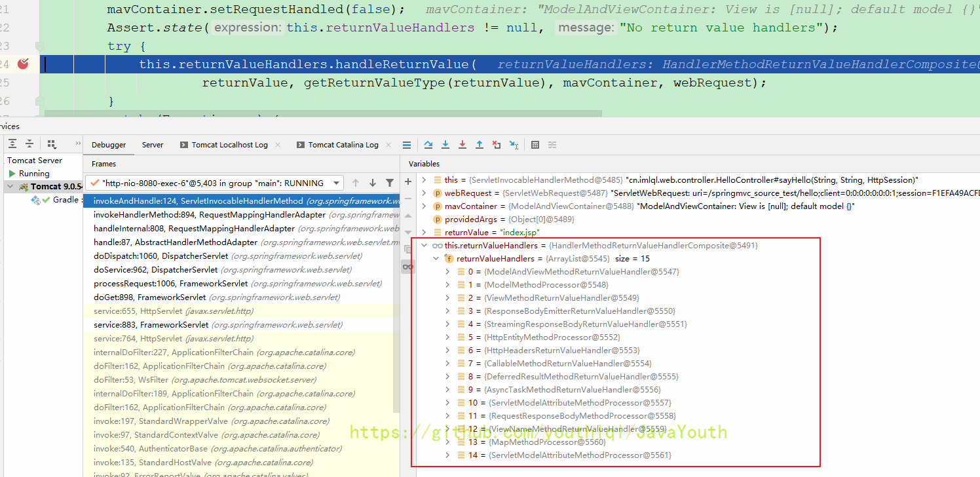This screenshot has height=477, width=980.
Task: Switch to the Server tab
Action: point(153,145)
